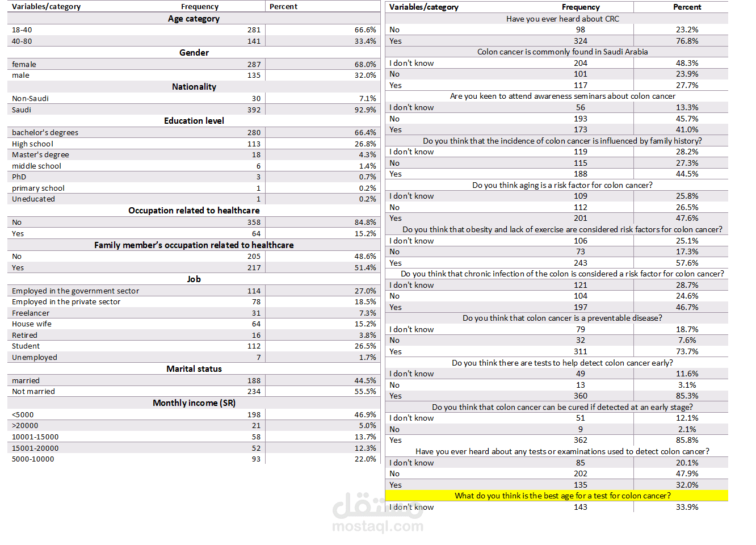Click the frequency value '360'
The image size is (756, 545).
click(x=580, y=396)
